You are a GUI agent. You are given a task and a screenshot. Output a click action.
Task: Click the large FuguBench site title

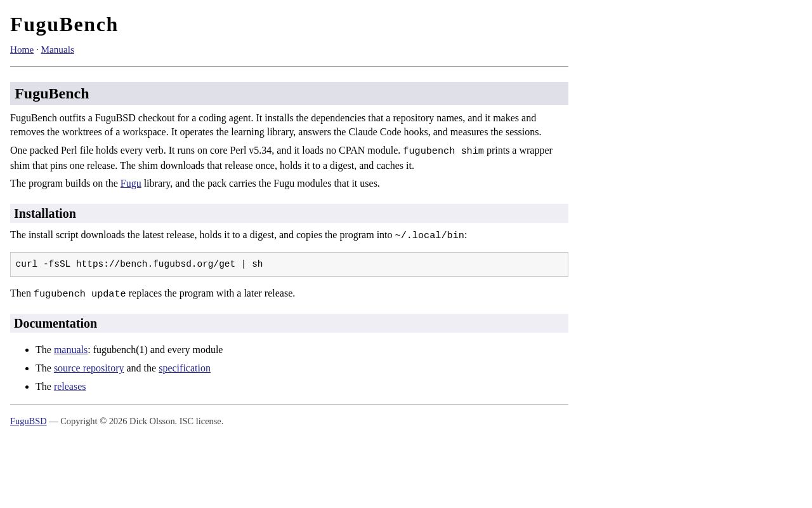(x=64, y=24)
